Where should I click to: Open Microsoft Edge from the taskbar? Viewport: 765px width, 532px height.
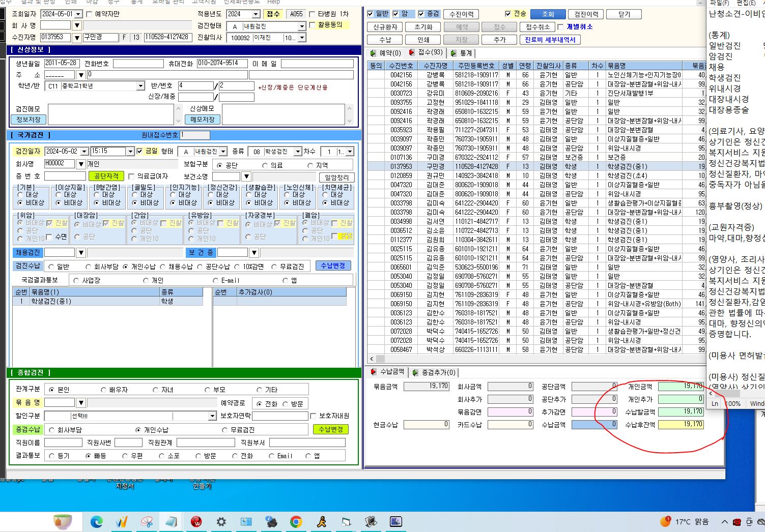click(x=97, y=522)
